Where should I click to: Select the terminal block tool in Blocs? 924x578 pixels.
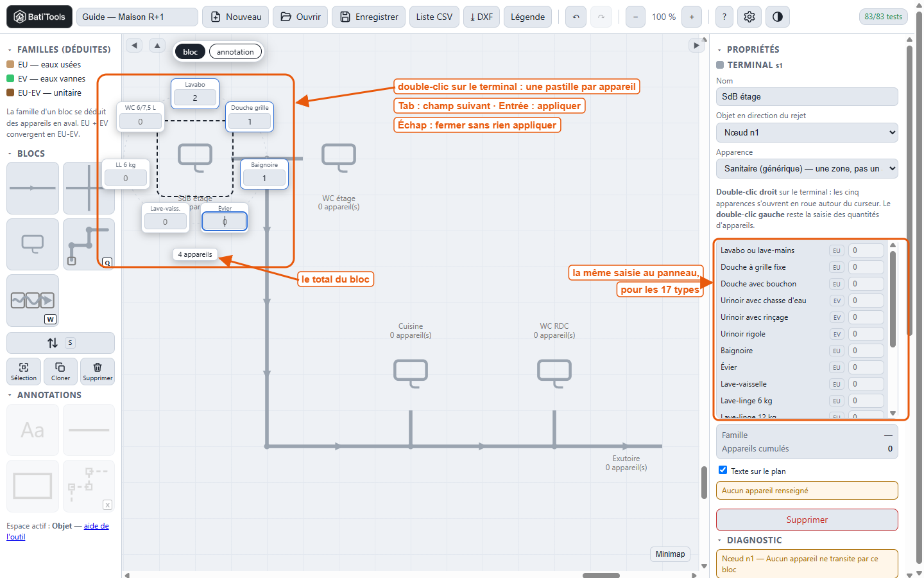coord(33,244)
